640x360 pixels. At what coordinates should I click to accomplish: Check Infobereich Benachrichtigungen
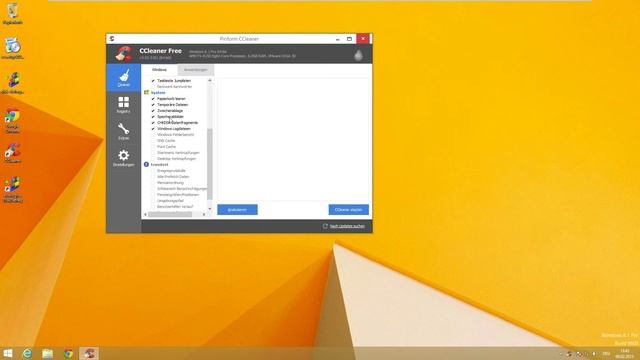tap(153, 189)
